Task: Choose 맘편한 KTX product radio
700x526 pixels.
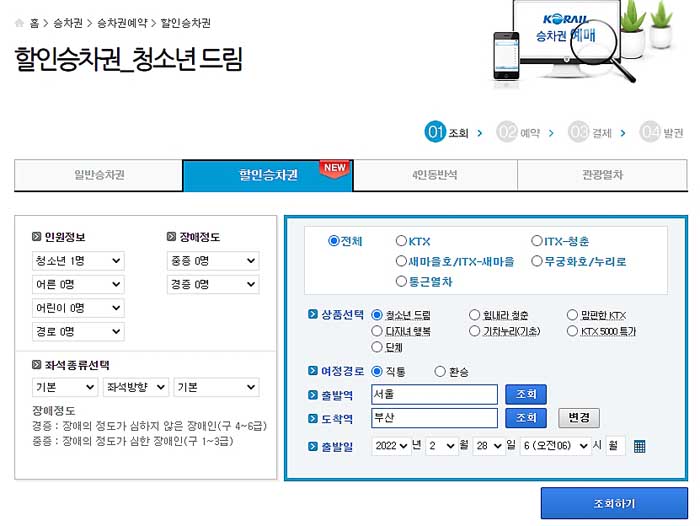Action: (x=572, y=315)
